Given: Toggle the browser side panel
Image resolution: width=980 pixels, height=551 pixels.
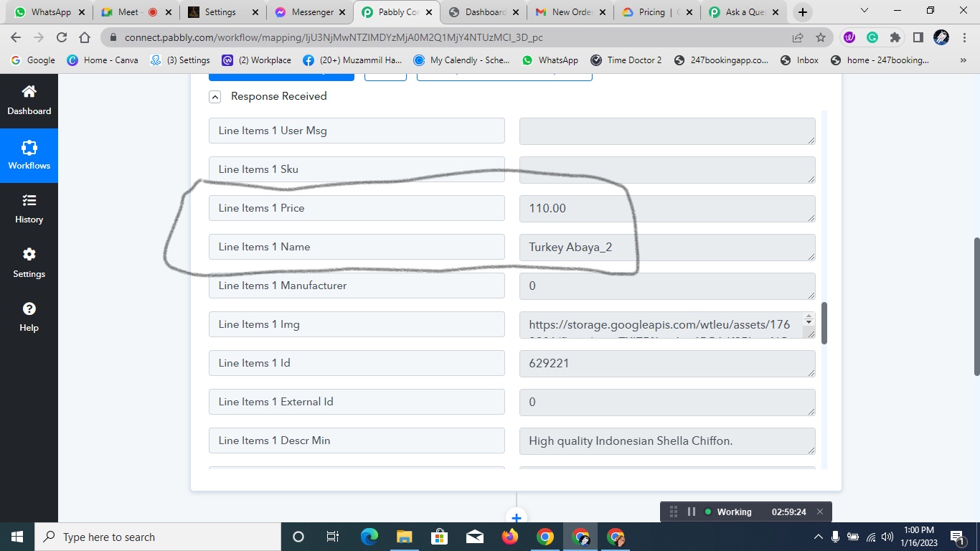Looking at the screenshot, I should click(918, 37).
